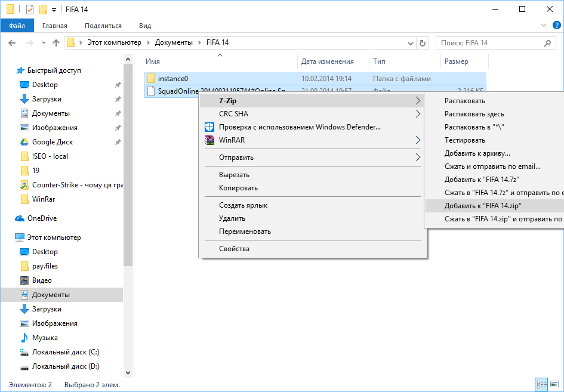Click the Локальный диск (D:) drive icon

tap(24, 367)
